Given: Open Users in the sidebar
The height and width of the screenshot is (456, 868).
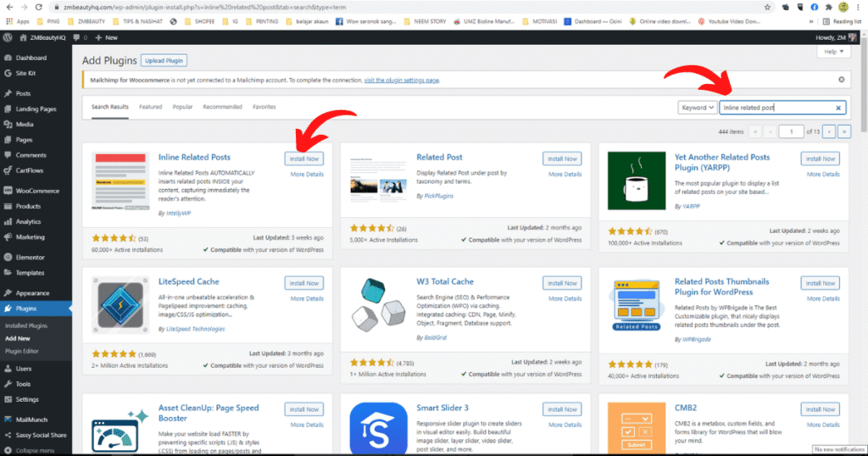Looking at the screenshot, I should (23, 369).
